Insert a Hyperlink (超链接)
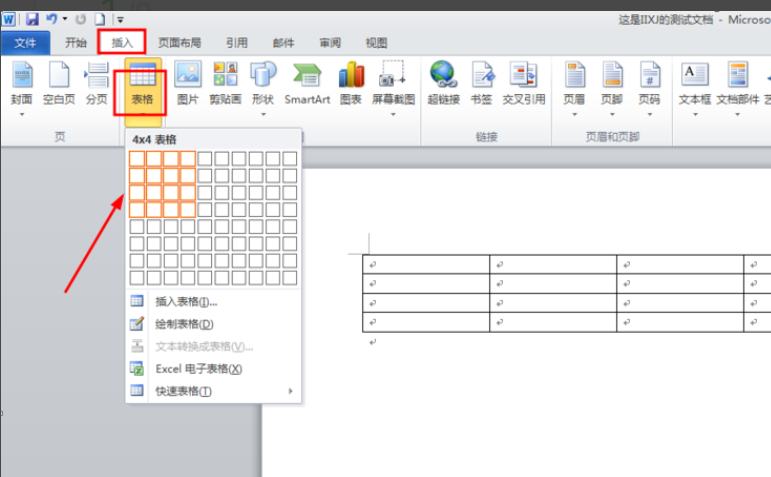This screenshot has width=771, height=477. [444, 83]
